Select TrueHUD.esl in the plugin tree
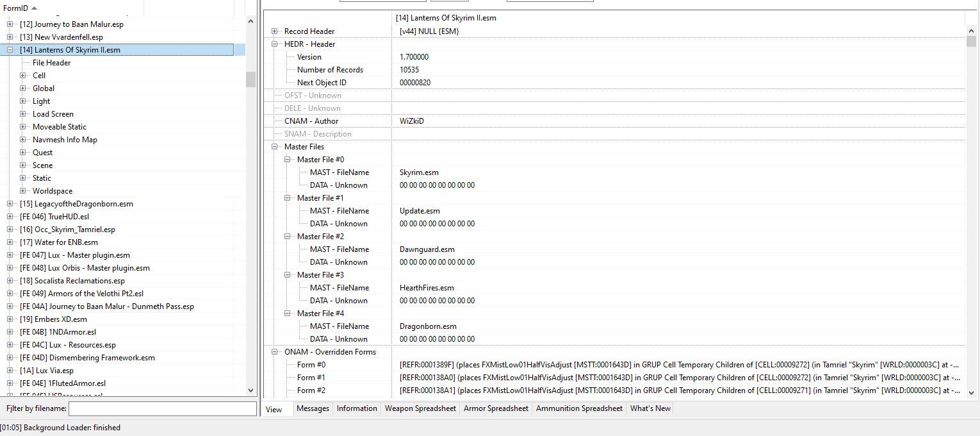The image size is (980, 436). pyautogui.click(x=54, y=217)
